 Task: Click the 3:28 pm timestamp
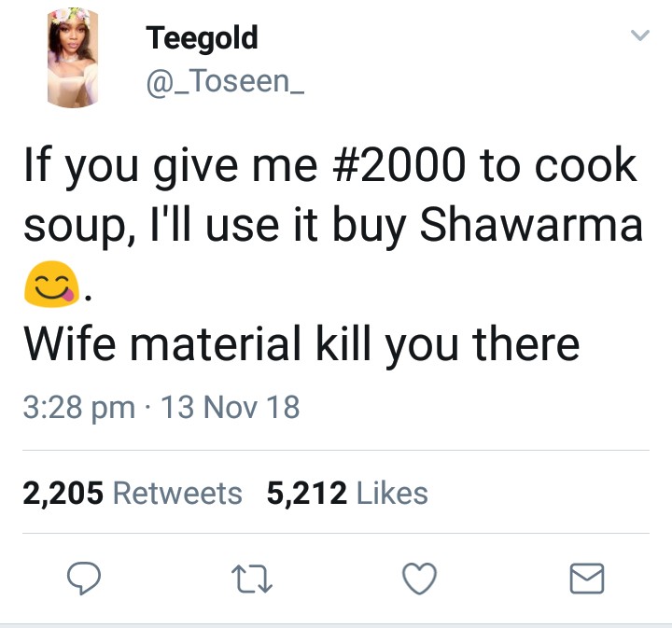point(79,408)
